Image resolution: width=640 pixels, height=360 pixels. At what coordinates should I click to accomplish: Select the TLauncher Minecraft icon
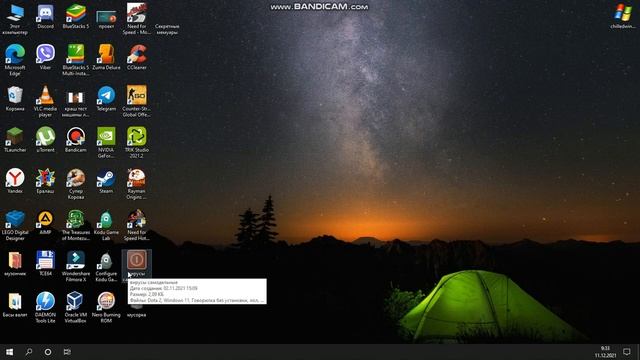(15, 140)
